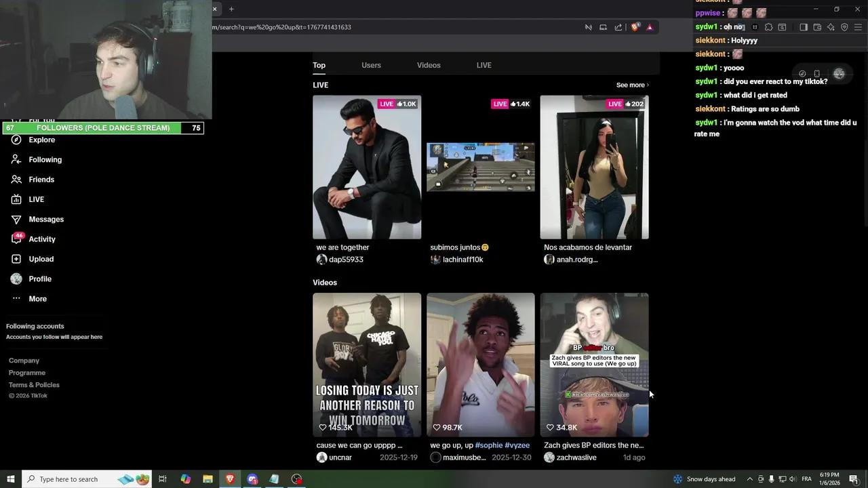Viewport: 868px width, 488px height.
Task: Click See more for LIVE results
Action: (x=632, y=85)
